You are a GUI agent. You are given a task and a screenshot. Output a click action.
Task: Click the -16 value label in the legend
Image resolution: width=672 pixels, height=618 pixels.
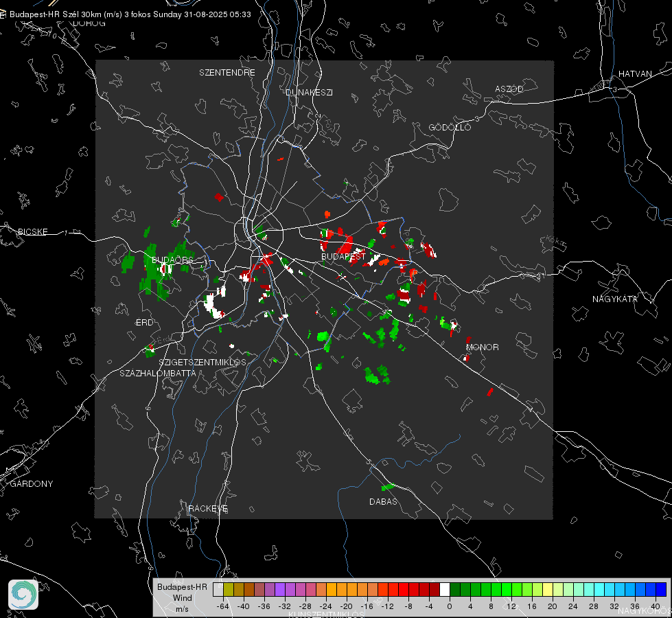pyautogui.click(x=367, y=606)
